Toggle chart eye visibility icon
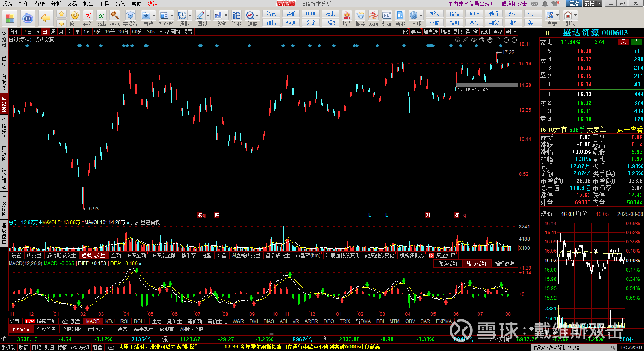Image resolution: width=644 pixels, height=352 pixels. pyautogui.click(x=474, y=40)
